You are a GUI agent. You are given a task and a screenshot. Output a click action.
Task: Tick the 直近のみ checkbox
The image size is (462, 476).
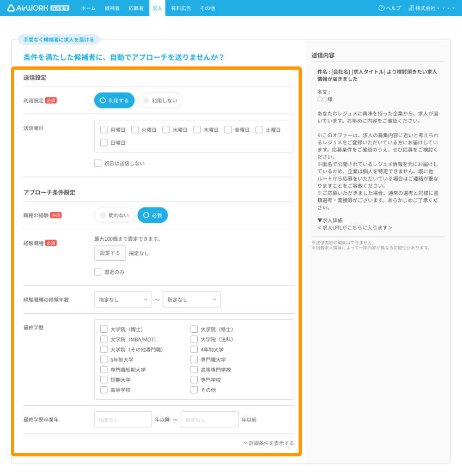click(98, 272)
